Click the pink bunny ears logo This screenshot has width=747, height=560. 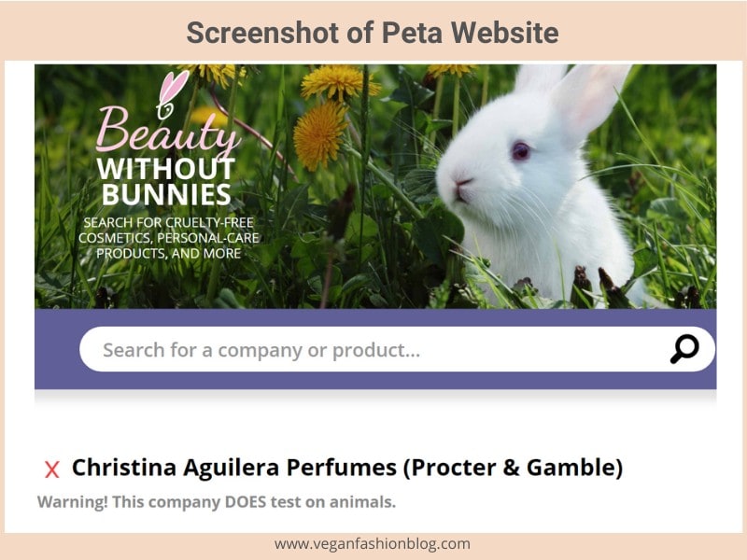pos(172,94)
